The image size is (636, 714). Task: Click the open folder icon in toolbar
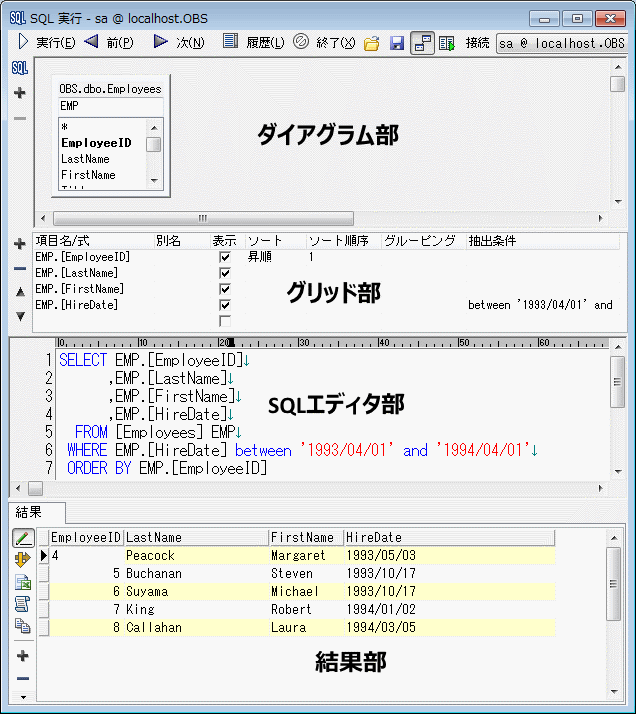[x=371, y=43]
